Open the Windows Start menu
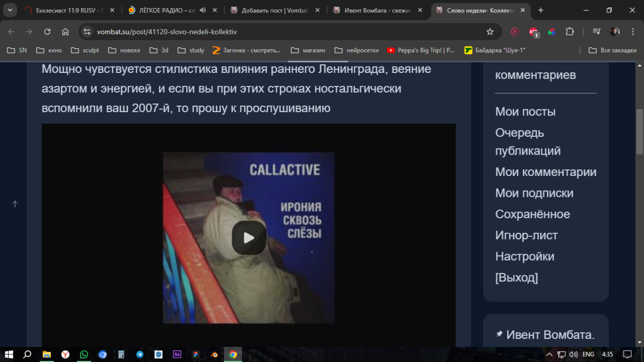This screenshot has height=362, width=644. [9, 354]
